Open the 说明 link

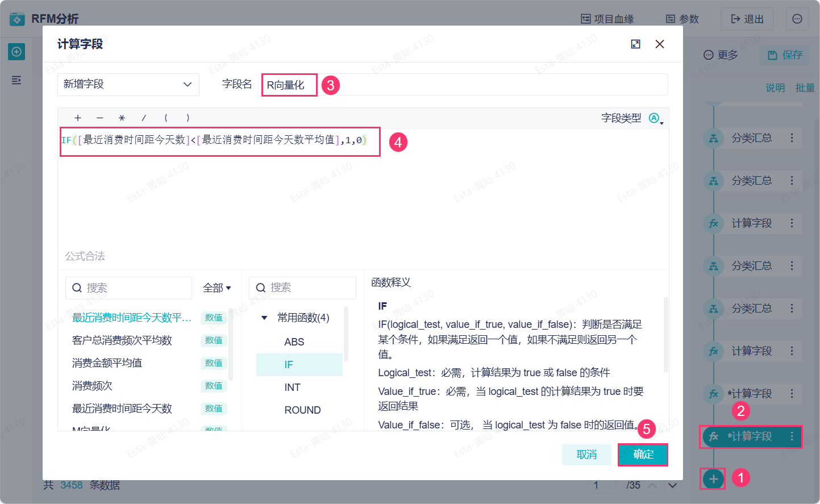775,88
